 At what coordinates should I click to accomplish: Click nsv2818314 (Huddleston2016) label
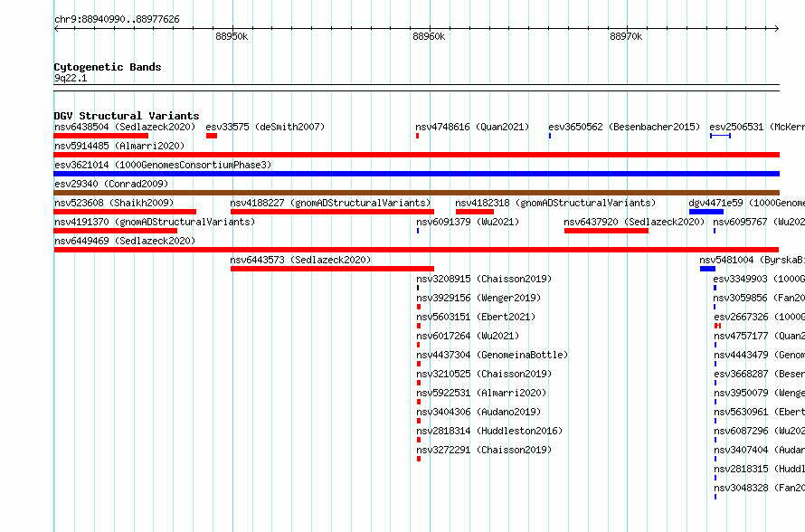[489, 431]
